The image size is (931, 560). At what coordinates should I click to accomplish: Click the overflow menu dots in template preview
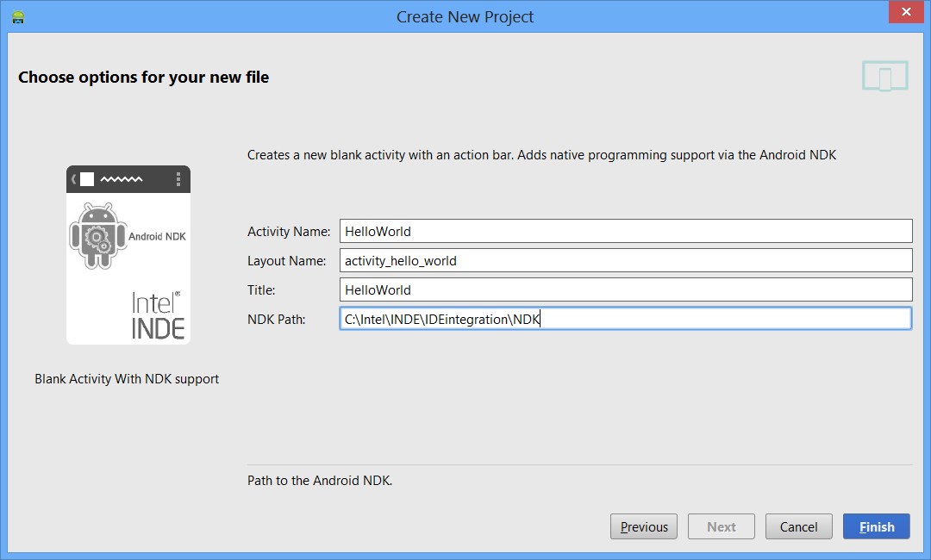178,179
